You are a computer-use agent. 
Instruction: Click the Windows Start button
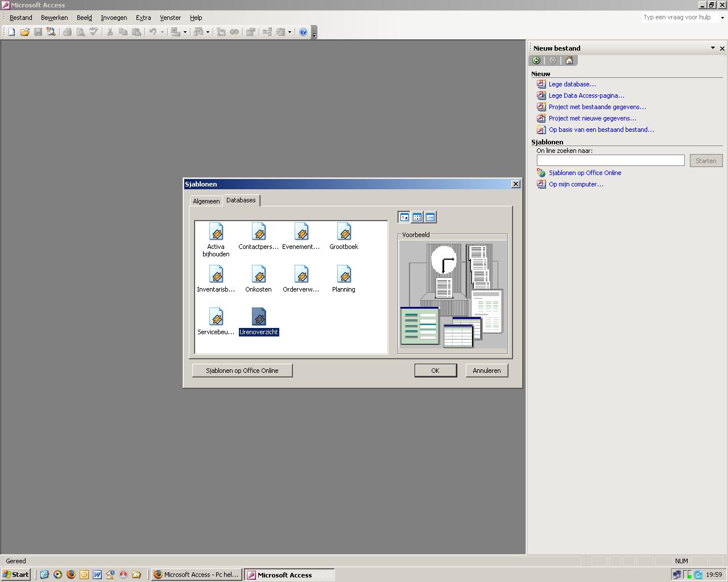pos(15,575)
